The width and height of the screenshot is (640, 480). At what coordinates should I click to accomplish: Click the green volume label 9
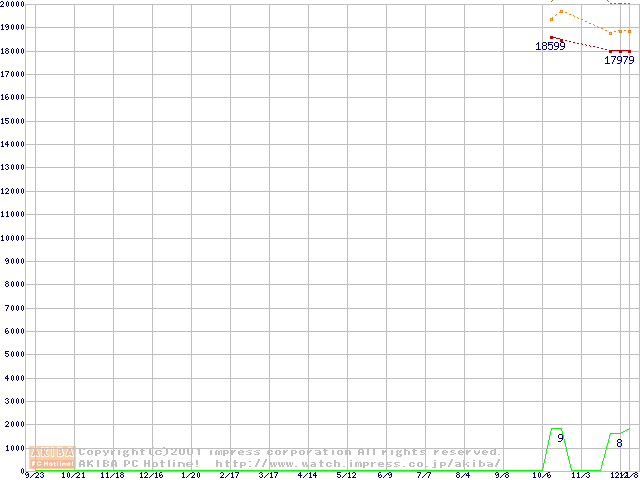[x=561, y=438]
